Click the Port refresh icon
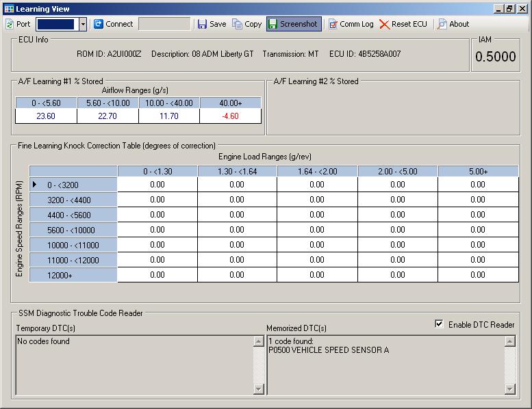Image resolution: width=532 pixels, height=409 pixels. (x=10, y=24)
